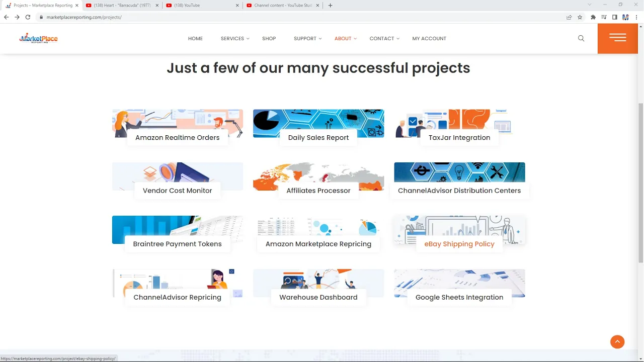Screen dimensions: 644x362
Task: Open the Affiliates Processor project link
Action: [x=318, y=191]
